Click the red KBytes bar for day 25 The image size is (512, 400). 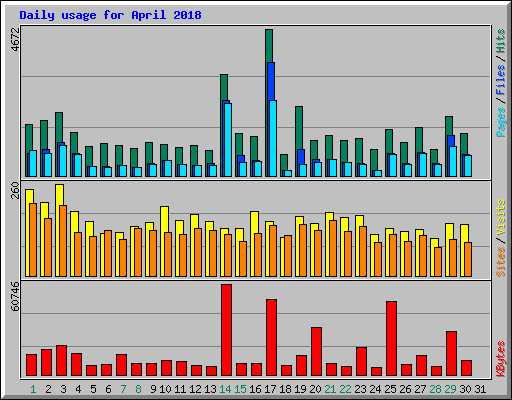[391, 338]
